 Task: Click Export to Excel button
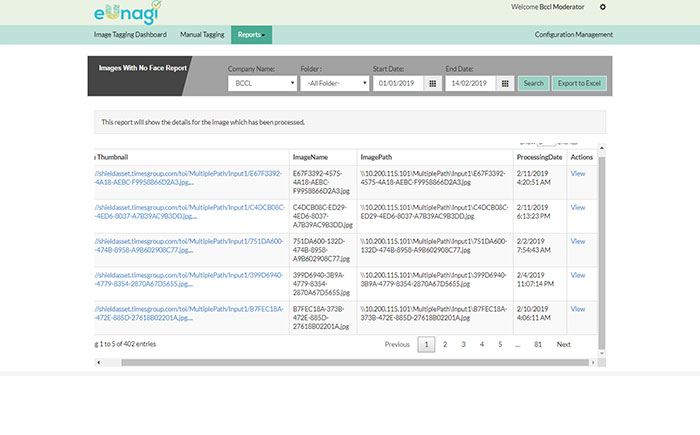pyautogui.click(x=579, y=84)
